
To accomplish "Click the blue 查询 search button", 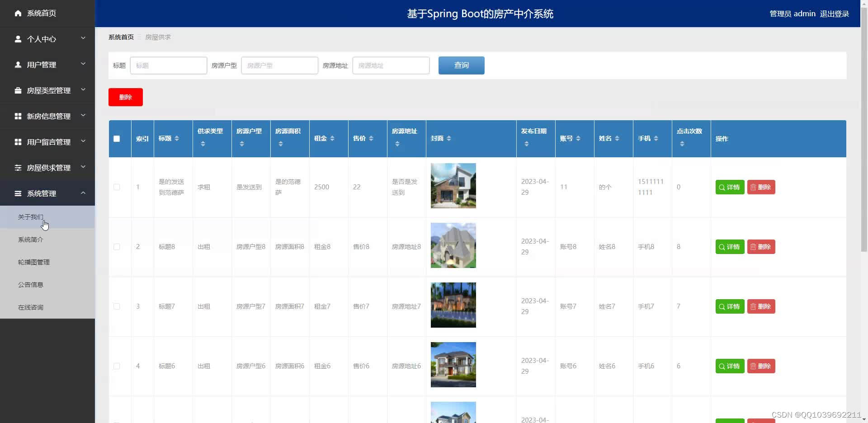I will tap(461, 66).
